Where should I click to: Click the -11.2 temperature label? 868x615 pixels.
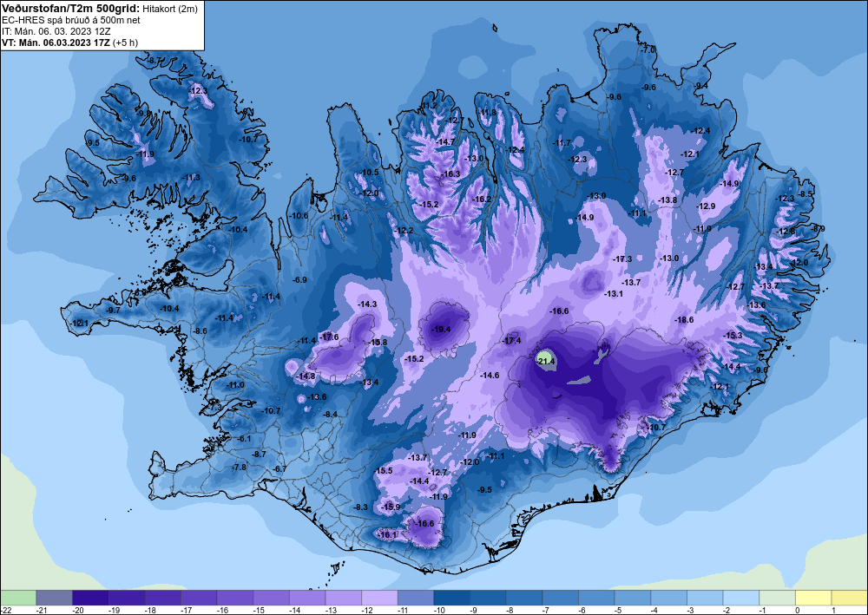pyautogui.click(x=429, y=106)
